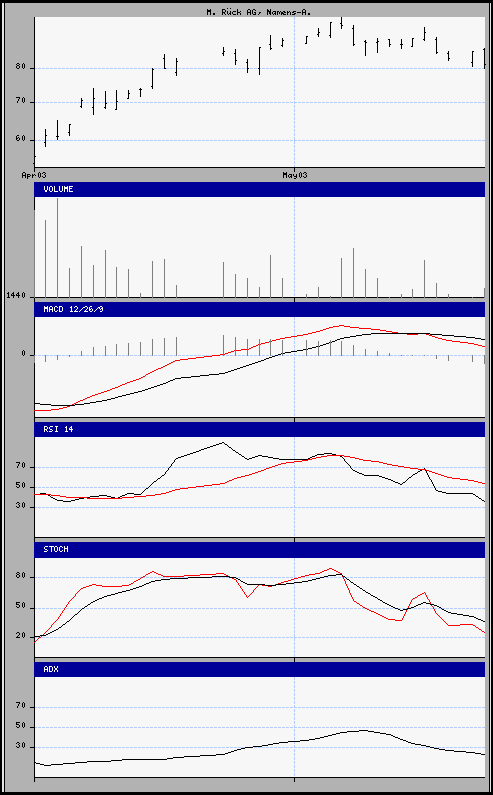Select the MACD 12/26/9 panel header
This screenshot has height=795, width=493.
pos(259,309)
